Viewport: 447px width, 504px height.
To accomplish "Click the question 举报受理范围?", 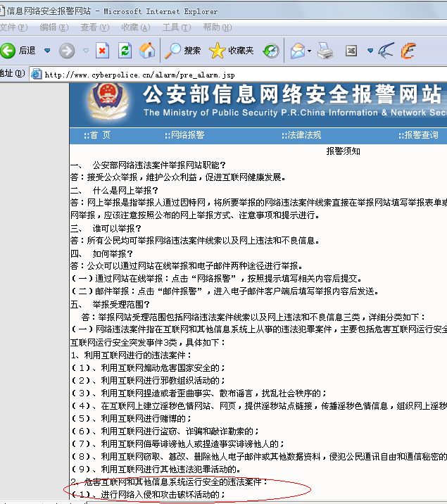I will tap(121, 304).
